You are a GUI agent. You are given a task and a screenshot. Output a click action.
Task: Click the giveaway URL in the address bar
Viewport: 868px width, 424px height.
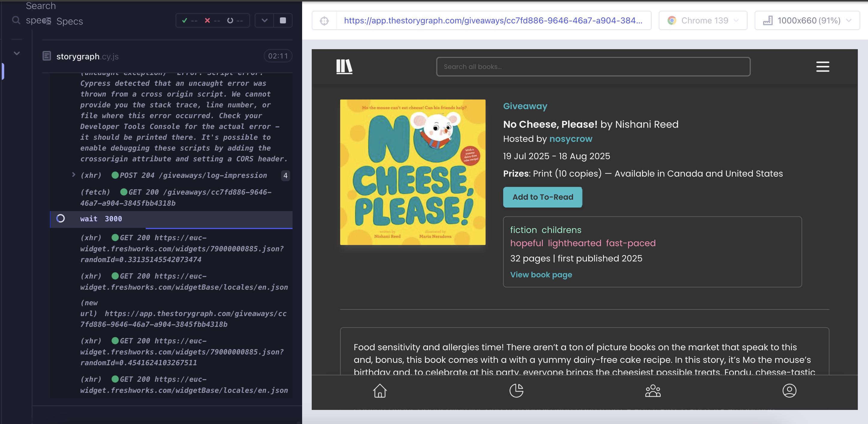point(493,21)
